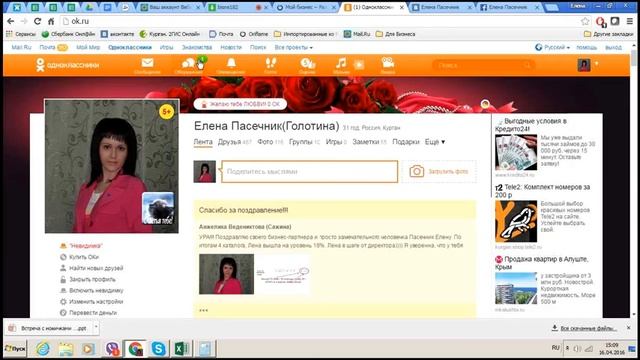Select the Друзья tab

pos(234,142)
